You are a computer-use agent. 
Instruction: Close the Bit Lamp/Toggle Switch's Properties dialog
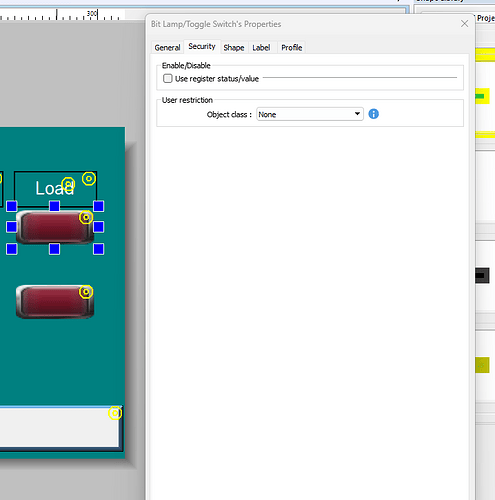[x=464, y=24]
